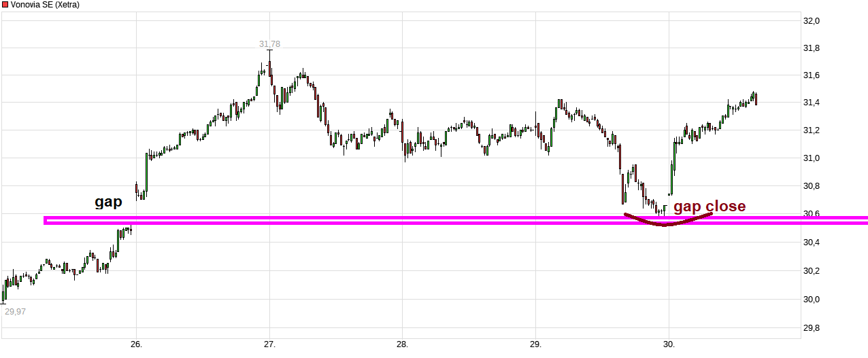868x358 pixels.
Task: Click the dark red arc under gap close
Action: click(666, 223)
